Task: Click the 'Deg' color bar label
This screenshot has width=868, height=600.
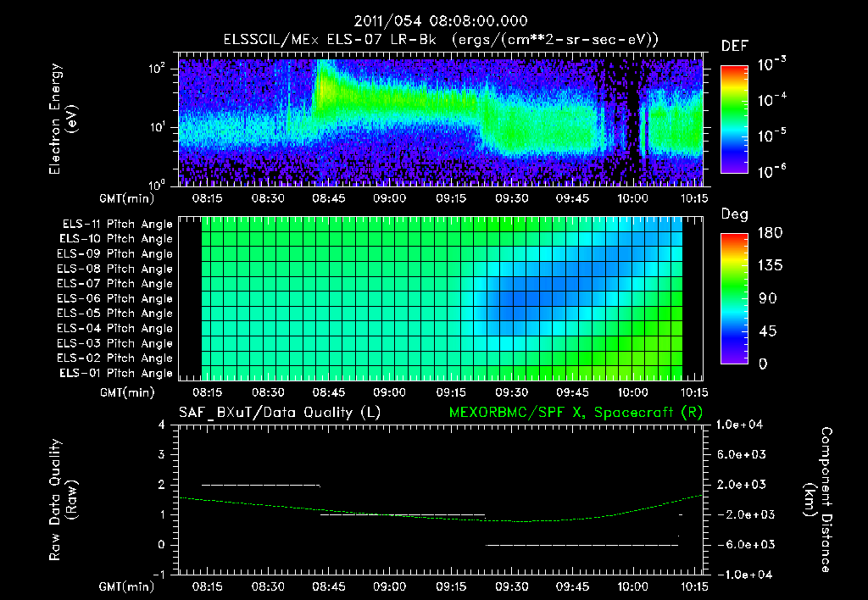Action: point(735,214)
